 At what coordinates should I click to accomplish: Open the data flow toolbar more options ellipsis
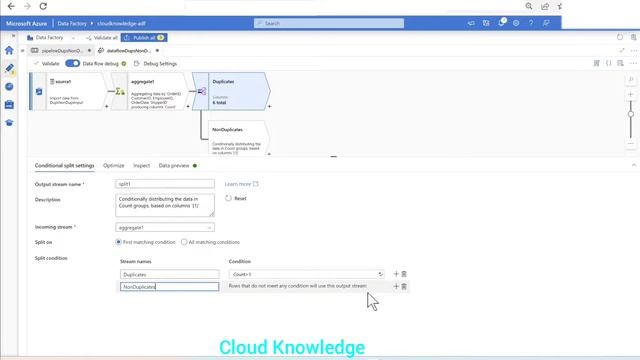(x=633, y=63)
